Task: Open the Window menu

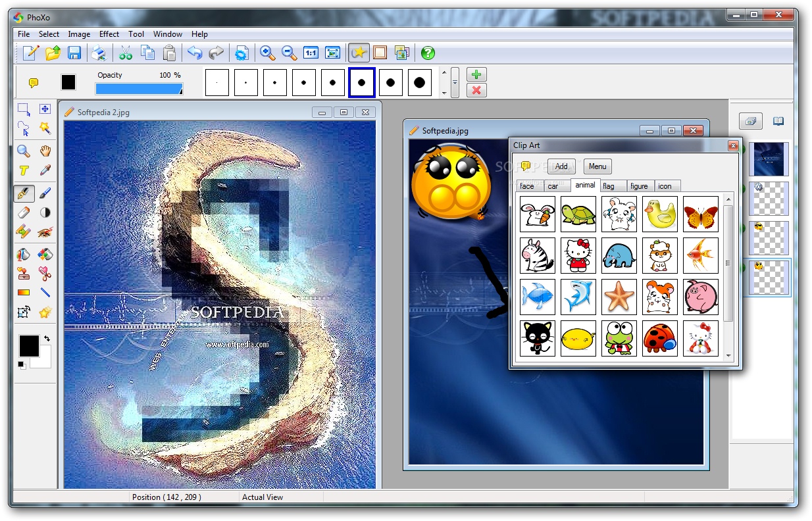Action: [168, 34]
